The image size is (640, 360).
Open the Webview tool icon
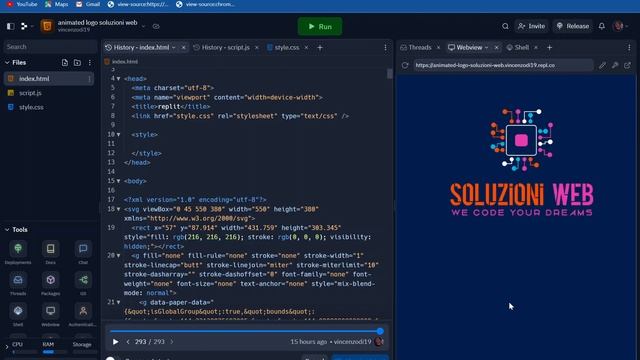[x=51, y=311]
